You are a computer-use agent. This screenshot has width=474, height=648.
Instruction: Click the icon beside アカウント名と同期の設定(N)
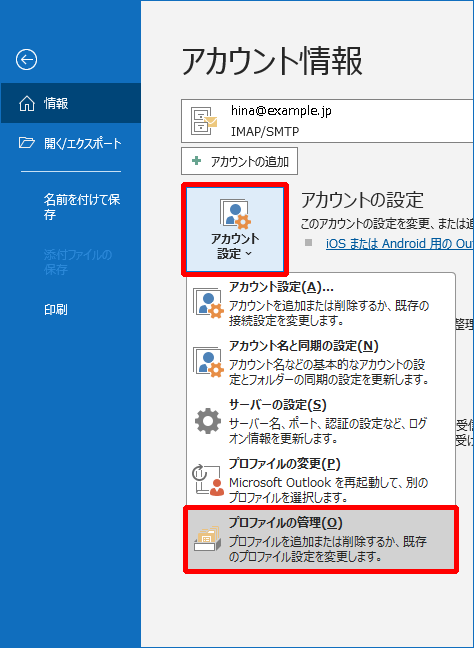(x=208, y=362)
